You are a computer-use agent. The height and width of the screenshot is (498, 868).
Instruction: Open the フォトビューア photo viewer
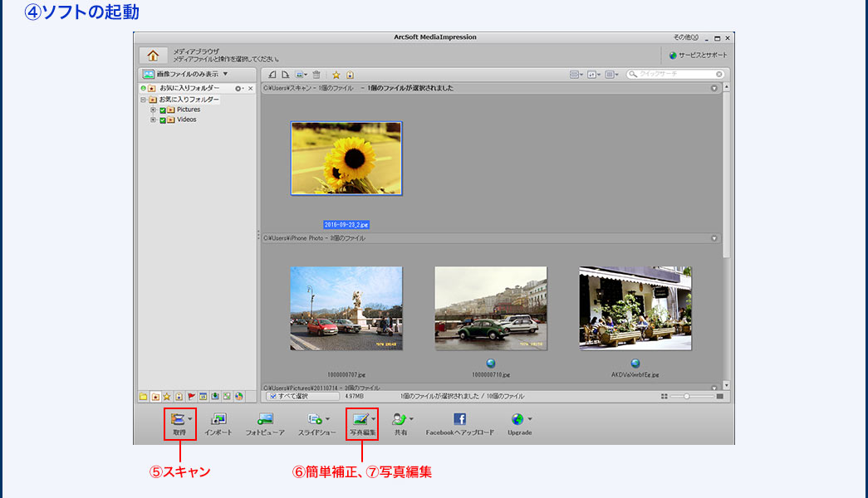point(265,424)
